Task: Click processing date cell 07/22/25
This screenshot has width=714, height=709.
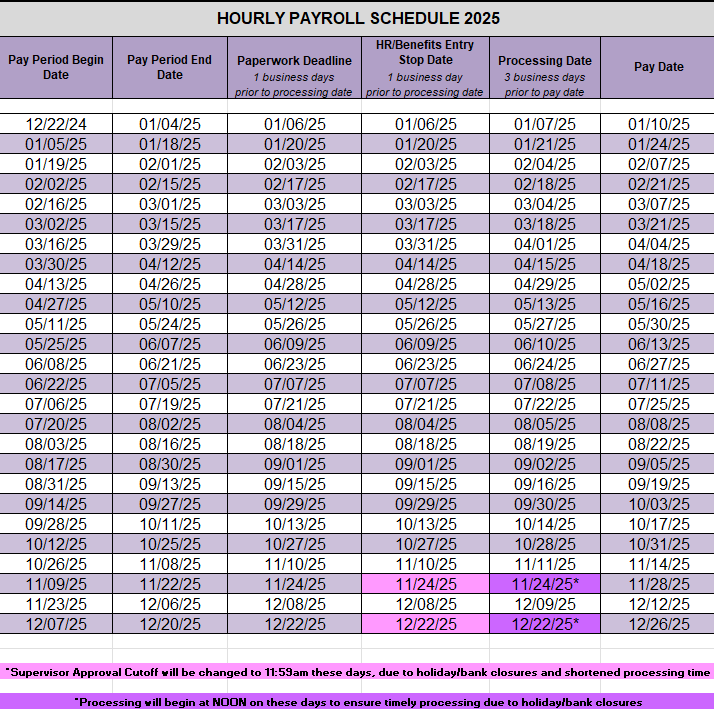Action: click(x=545, y=404)
